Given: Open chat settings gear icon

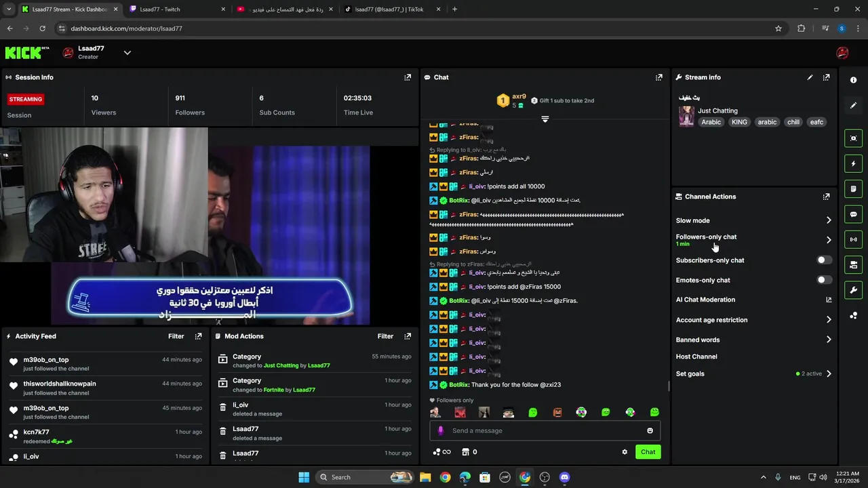Looking at the screenshot, I should (625, 452).
